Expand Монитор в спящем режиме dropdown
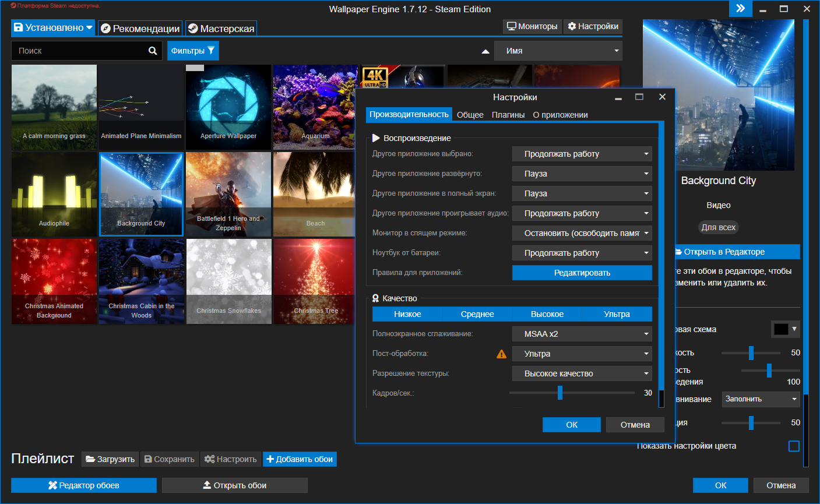This screenshot has width=820, height=504. point(582,233)
